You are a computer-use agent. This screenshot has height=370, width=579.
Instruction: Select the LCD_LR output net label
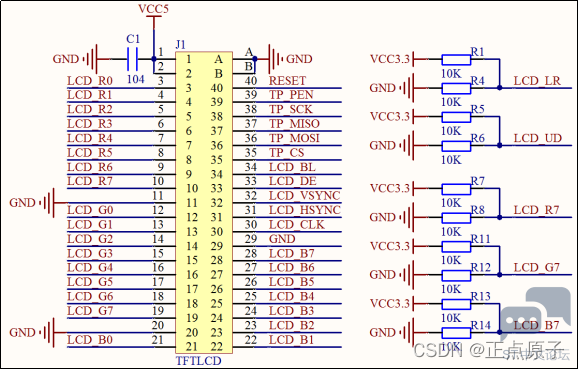[537, 80]
